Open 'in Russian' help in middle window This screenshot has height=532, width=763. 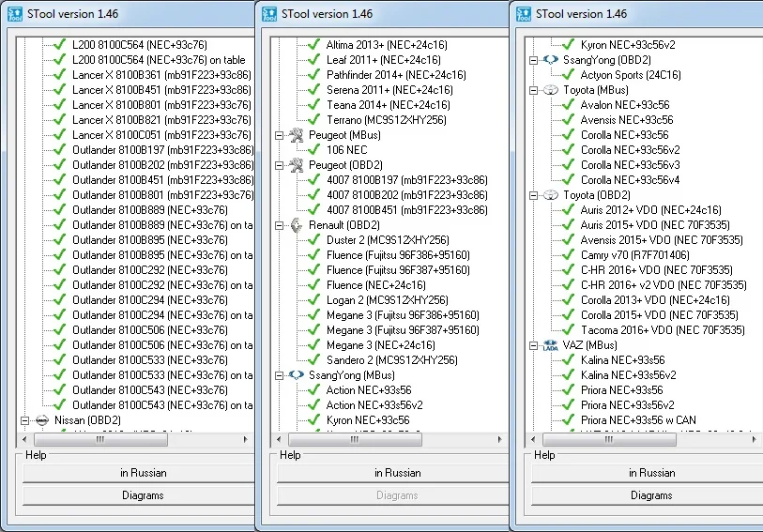point(393,473)
